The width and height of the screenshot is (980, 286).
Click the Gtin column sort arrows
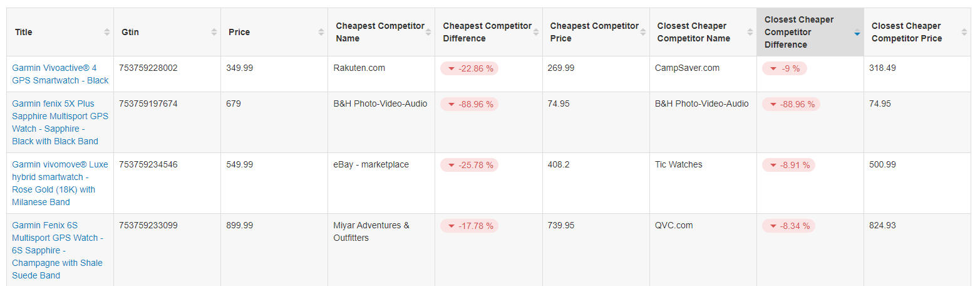coord(214,32)
